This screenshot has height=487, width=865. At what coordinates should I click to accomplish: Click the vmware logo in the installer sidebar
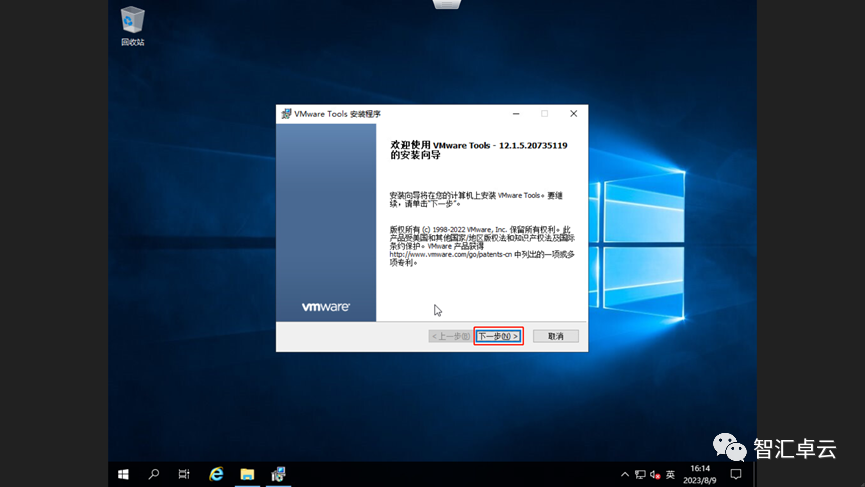click(x=325, y=307)
